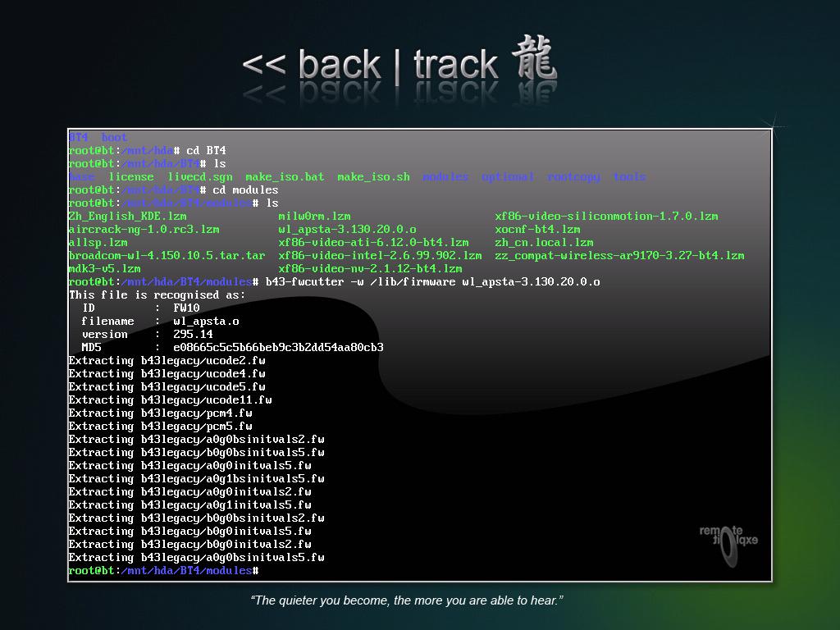Select the line ending 'a0g0initvals5.fw'
The width and height of the screenshot is (840, 630).
click(190, 466)
